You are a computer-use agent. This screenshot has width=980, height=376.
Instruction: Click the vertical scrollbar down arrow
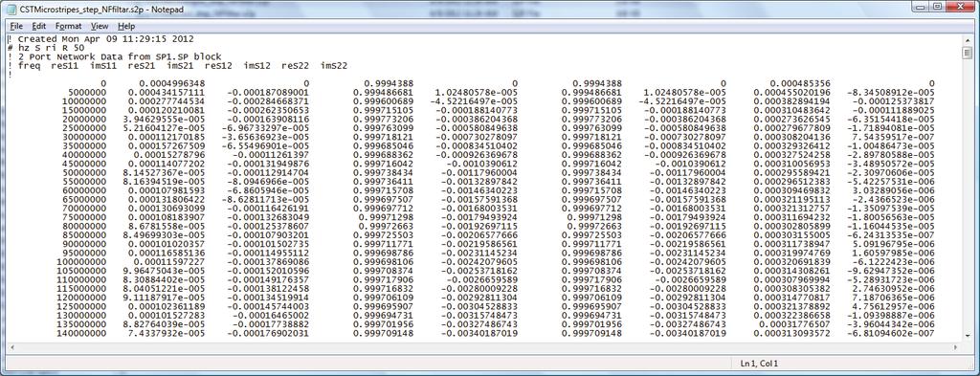tap(967, 336)
